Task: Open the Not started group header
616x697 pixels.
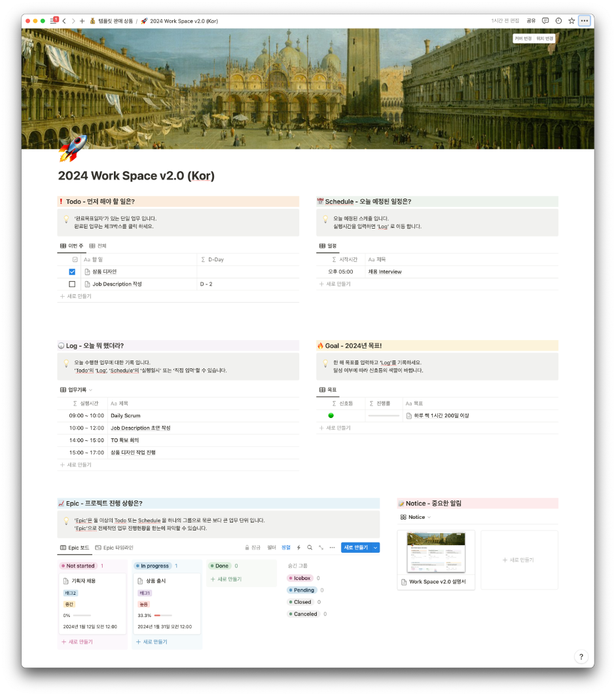Action: [78, 566]
